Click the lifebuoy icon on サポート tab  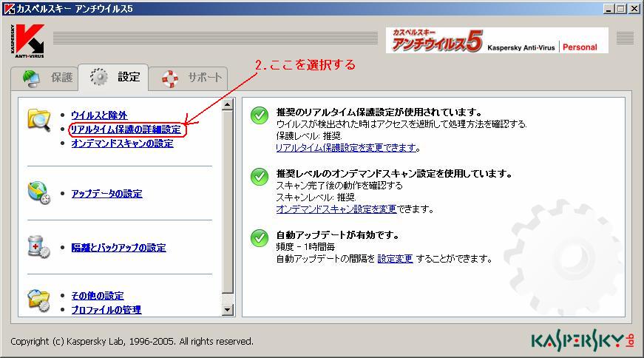169,78
